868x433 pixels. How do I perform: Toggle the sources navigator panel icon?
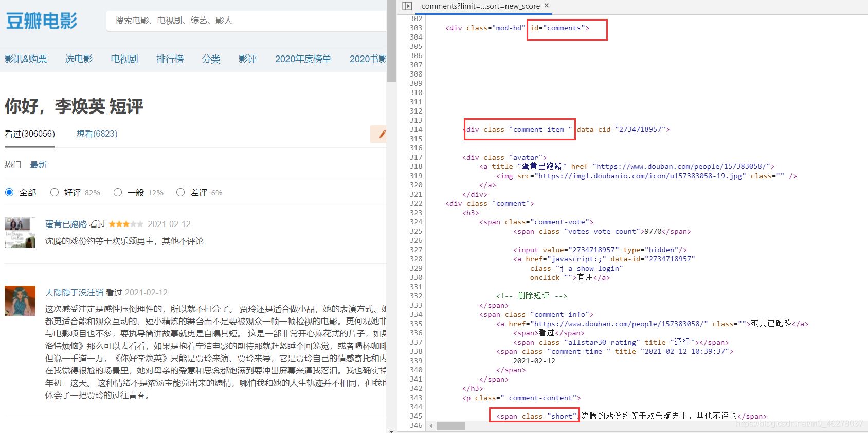point(407,6)
